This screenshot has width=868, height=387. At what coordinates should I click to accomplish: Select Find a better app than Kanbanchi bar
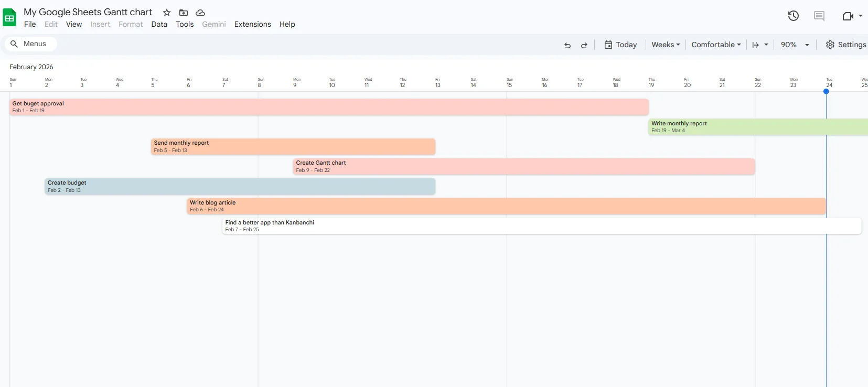coord(542,226)
